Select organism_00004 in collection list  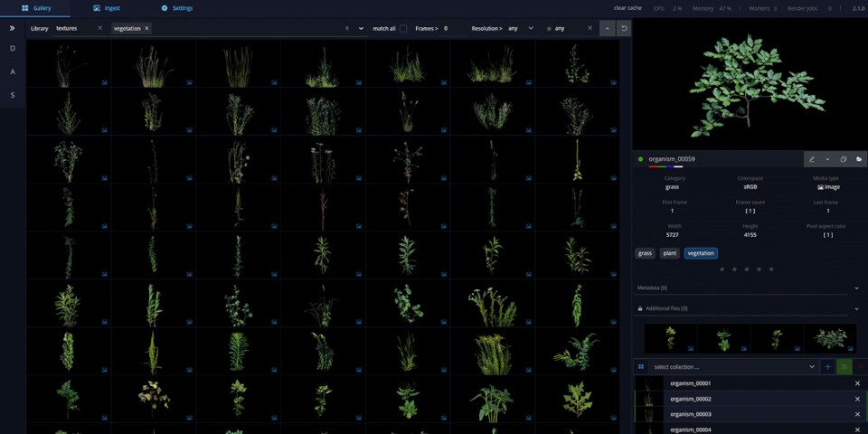[x=690, y=429]
